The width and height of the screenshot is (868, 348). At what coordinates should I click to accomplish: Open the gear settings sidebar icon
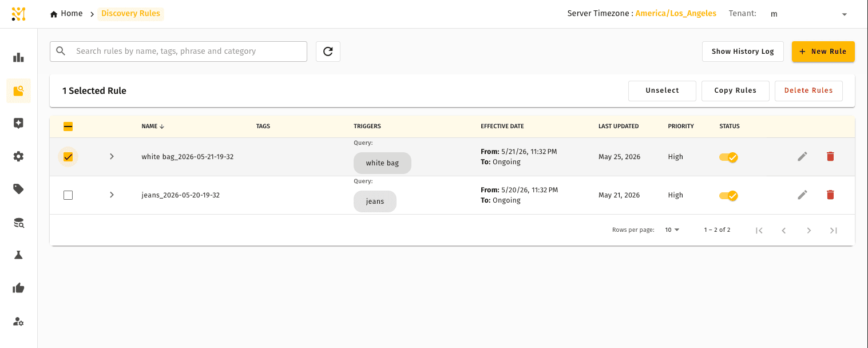click(18, 156)
